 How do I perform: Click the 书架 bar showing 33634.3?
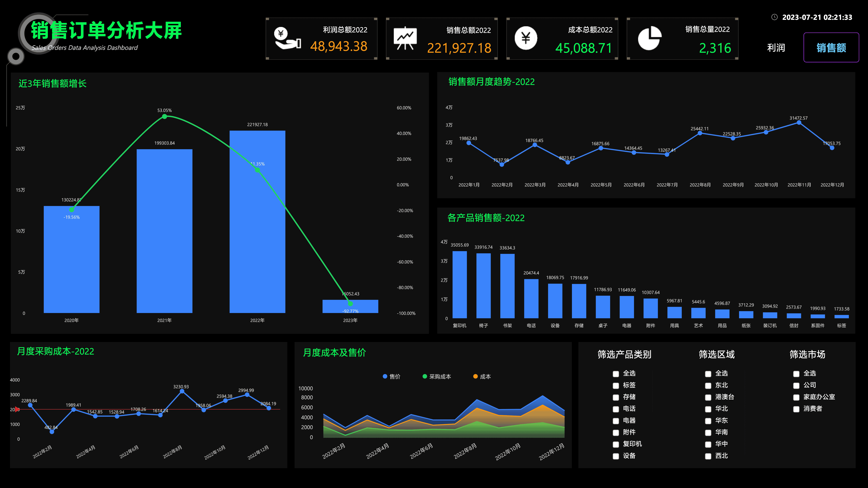[507, 286]
